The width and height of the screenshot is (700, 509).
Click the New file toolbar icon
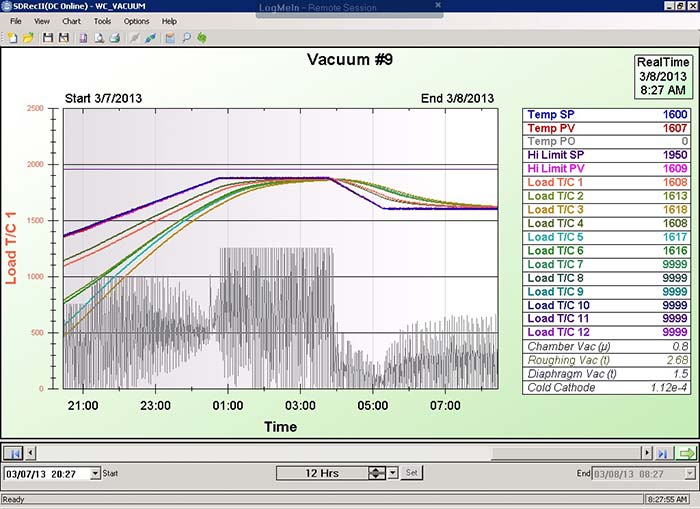pyautogui.click(x=12, y=38)
